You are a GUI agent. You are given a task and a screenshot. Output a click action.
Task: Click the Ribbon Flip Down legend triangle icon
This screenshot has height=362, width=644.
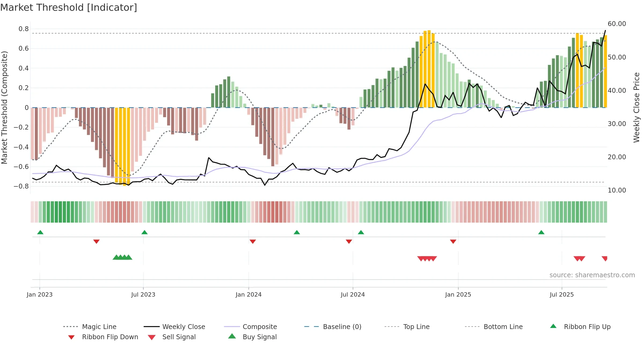point(71,337)
